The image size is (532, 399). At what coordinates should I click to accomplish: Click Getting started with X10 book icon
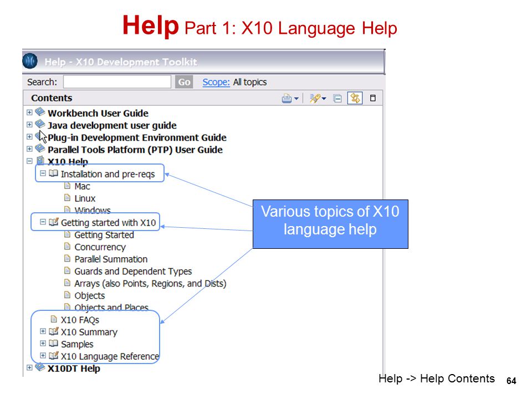pos(54,222)
